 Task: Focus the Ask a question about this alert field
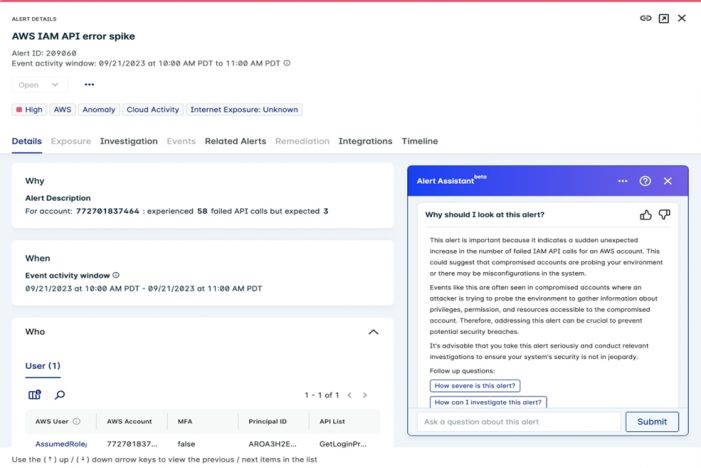[x=519, y=422]
